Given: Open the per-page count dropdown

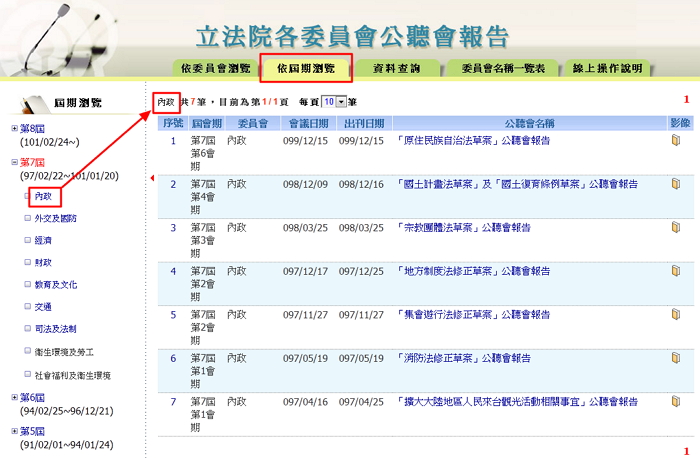Looking at the screenshot, I should [x=340, y=102].
